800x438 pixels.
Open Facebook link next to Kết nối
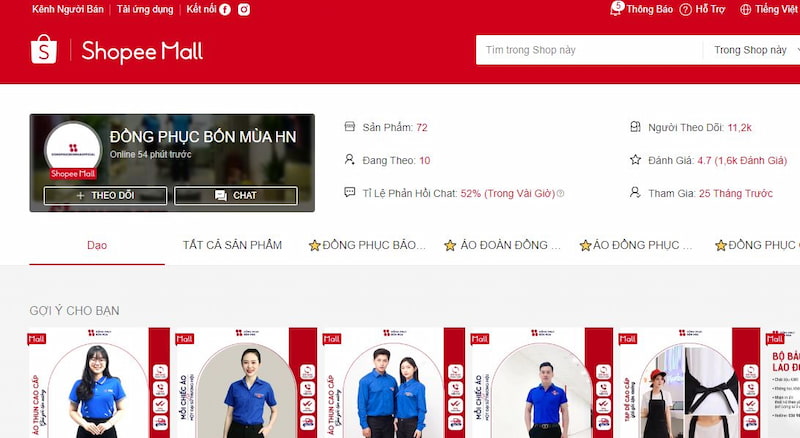224,10
